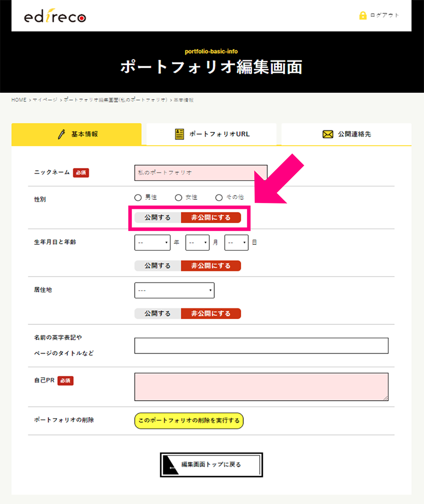This screenshot has width=424, height=504.
Task: Switch to the 公開連絡先 tab
Action: click(x=347, y=134)
